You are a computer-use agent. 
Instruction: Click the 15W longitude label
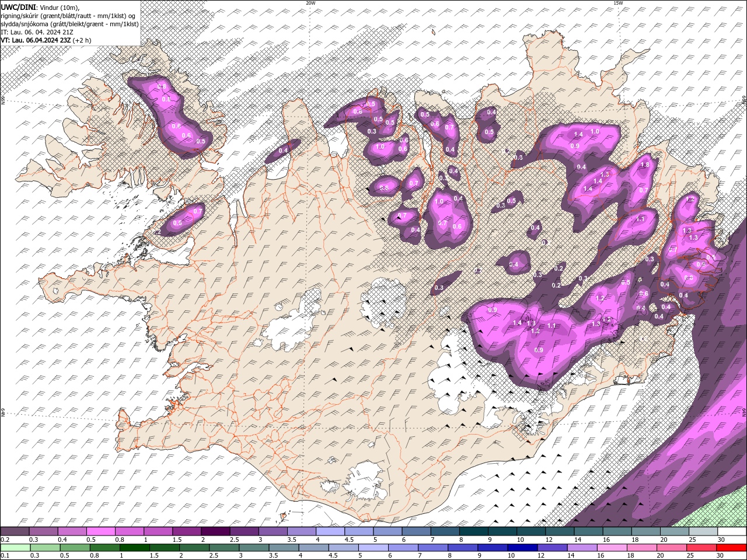point(617,3)
